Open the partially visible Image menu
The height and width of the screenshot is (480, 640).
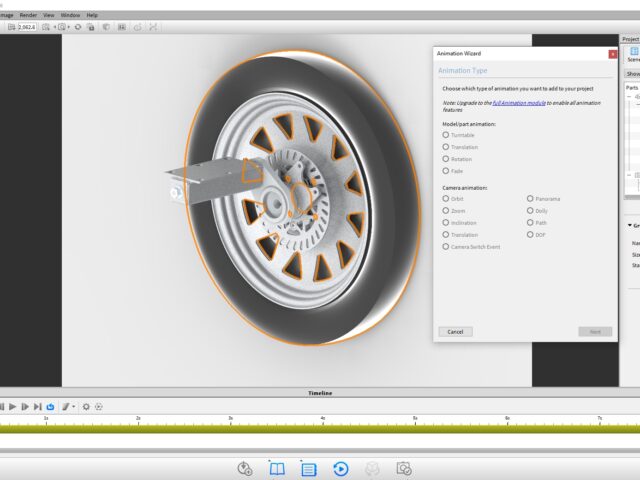tap(7, 15)
